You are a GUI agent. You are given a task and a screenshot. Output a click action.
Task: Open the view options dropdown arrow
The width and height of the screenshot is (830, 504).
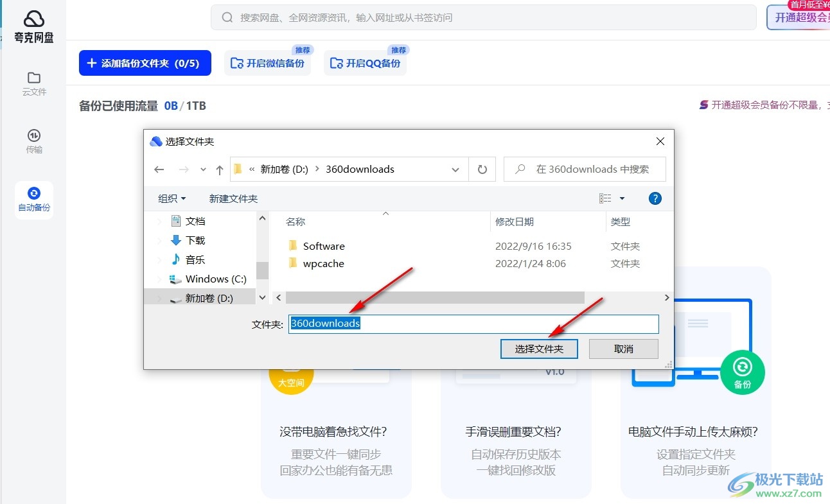point(622,198)
